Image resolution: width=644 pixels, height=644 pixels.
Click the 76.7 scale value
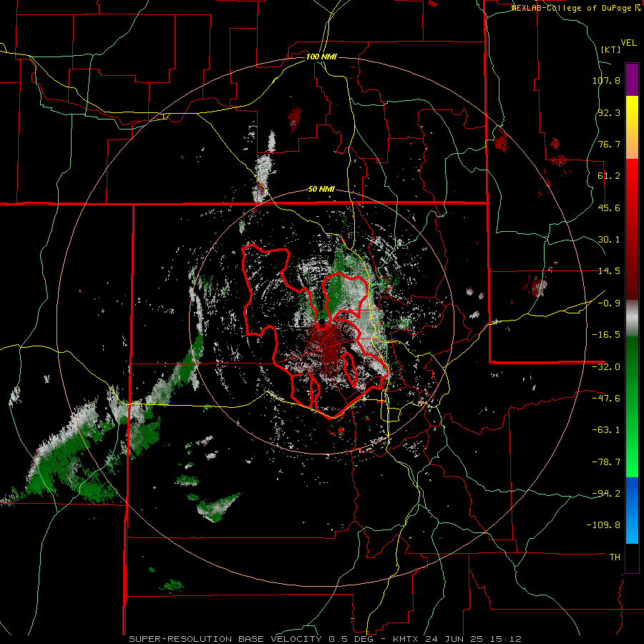pos(609,144)
